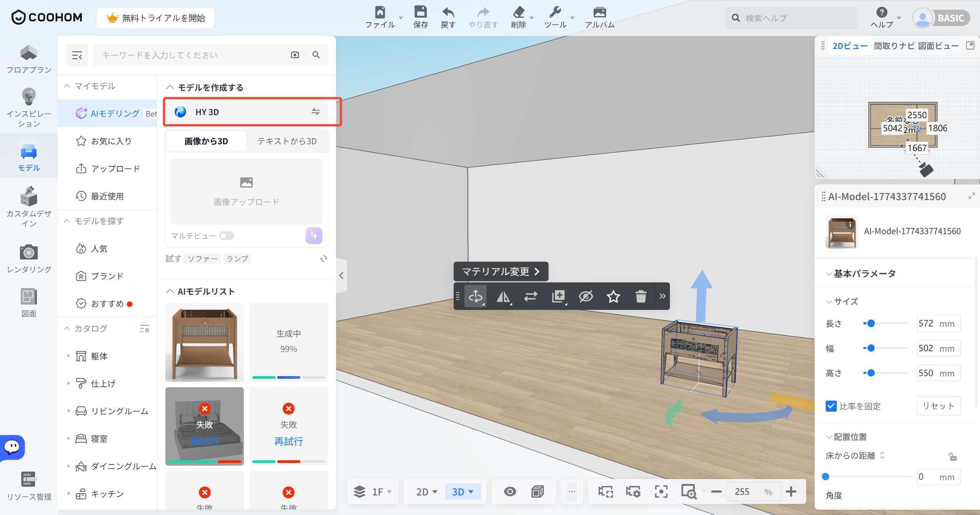Click the 保存 save icon
Image resolution: width=980 pixels, height=515 pixels.
pos(420,18)
